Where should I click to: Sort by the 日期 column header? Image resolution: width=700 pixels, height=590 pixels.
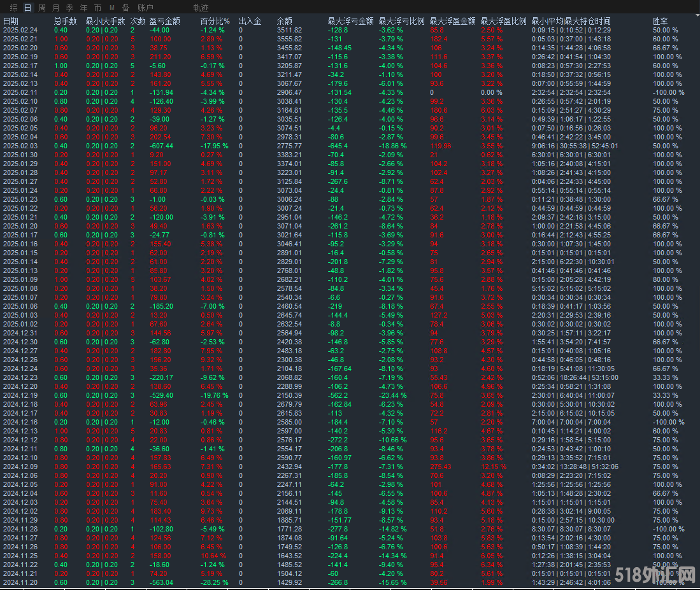(x=11, y=21)
